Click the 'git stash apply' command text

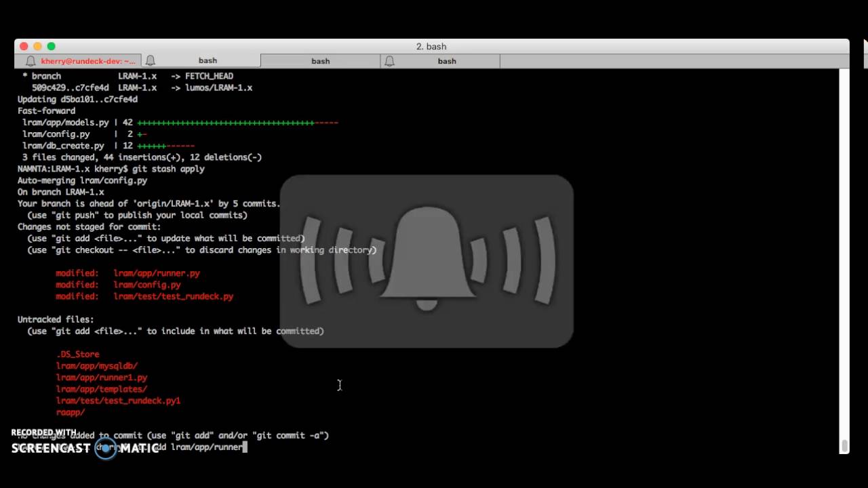[x=168, y=169]
